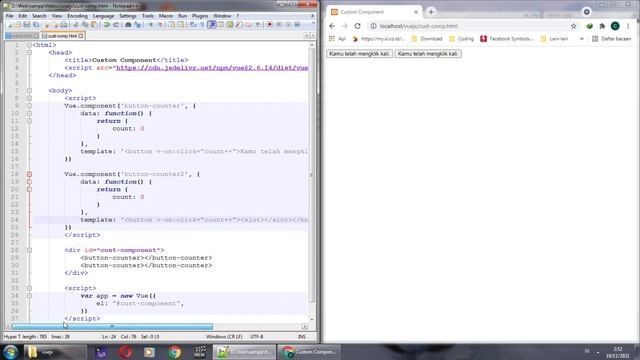Click the first 'Kamu telah mengklik kali' button
The image size is (640, 360).
(x=359, y=53)
